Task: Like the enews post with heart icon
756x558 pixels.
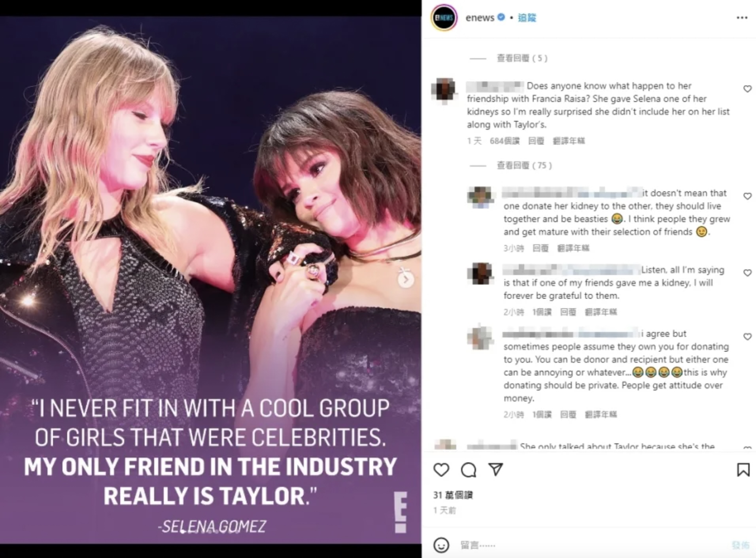Action: point(441,469)
